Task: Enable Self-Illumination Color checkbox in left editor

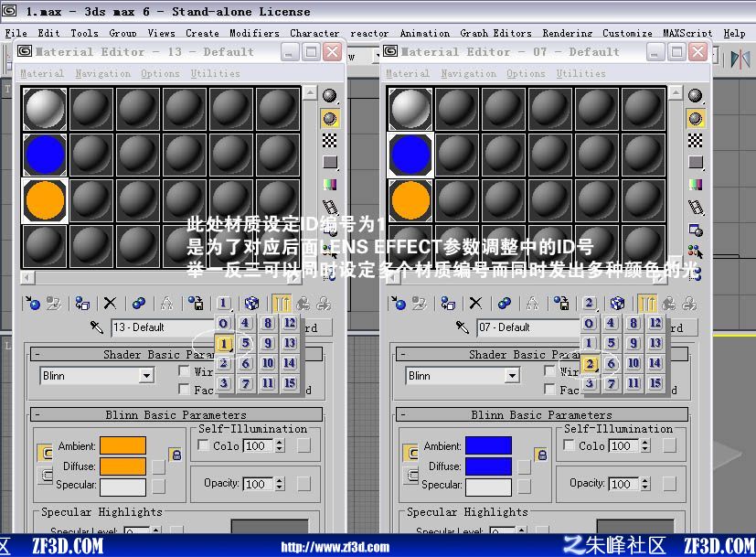Action: pyautogui.click(x=203, y=445)
